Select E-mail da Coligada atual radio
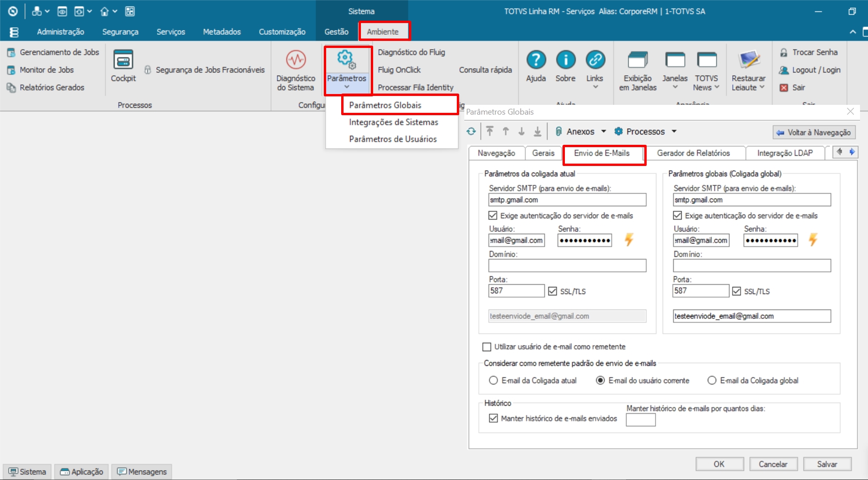 493,380
